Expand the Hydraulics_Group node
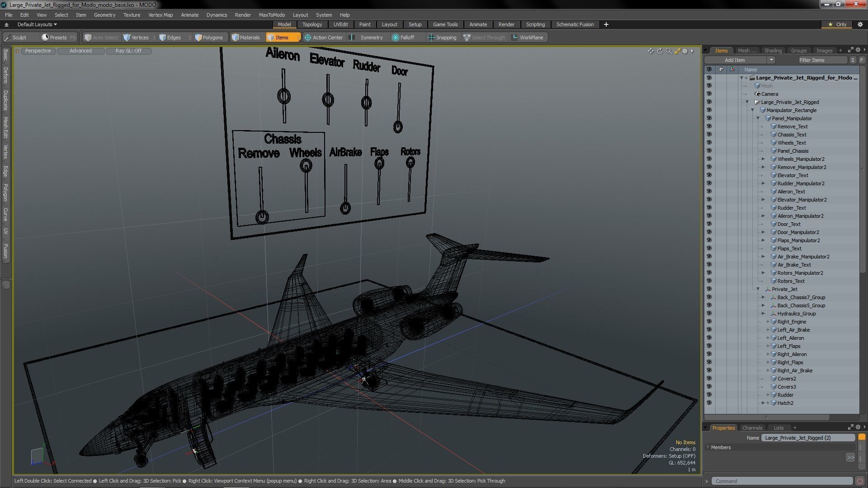The height and width of the screenshot is (488, 868). point(764,314)
